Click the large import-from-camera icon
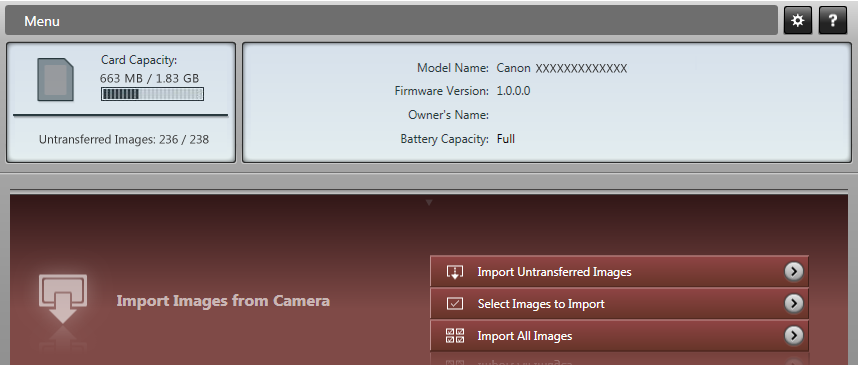 click(x=63, y=299)
